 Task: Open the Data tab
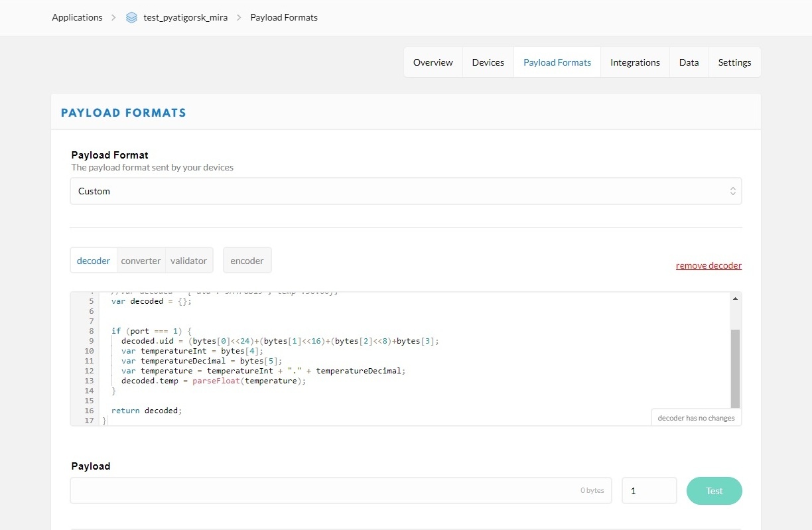[689, 62]
